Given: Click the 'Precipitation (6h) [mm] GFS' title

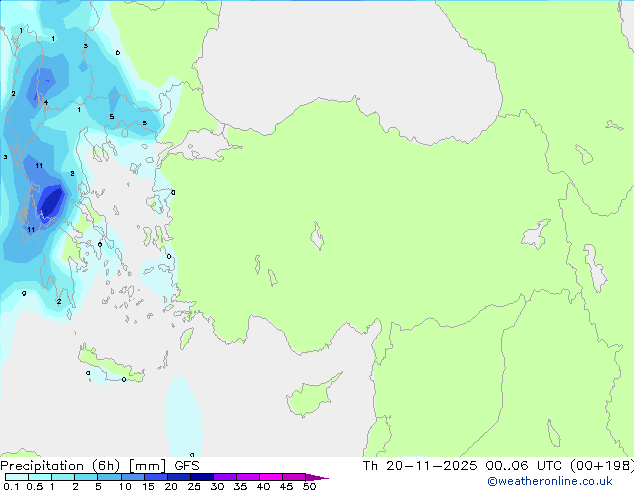Looking at the screenshot, I should (x=100, y=465).
